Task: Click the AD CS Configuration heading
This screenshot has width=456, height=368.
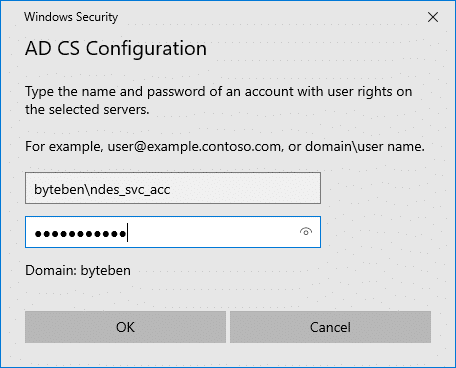Action: 116,48
